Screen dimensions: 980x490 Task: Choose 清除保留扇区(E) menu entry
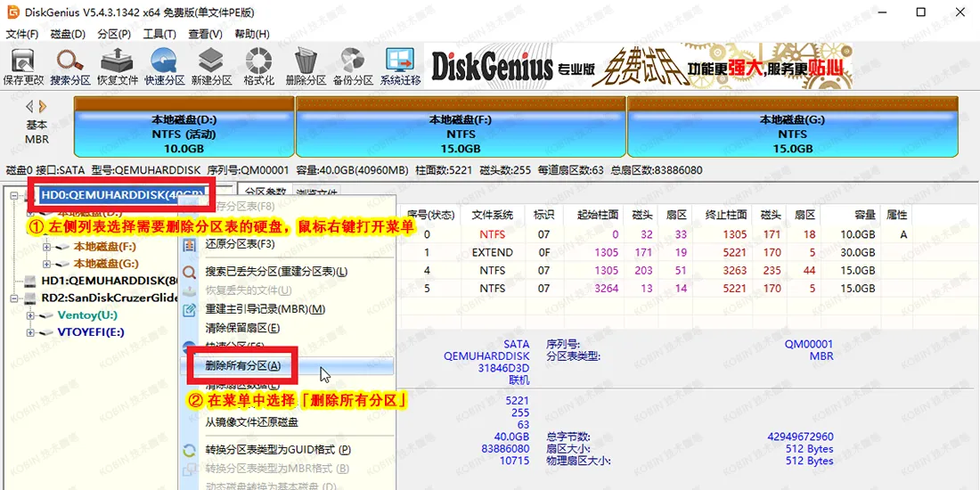pos(286,328)
